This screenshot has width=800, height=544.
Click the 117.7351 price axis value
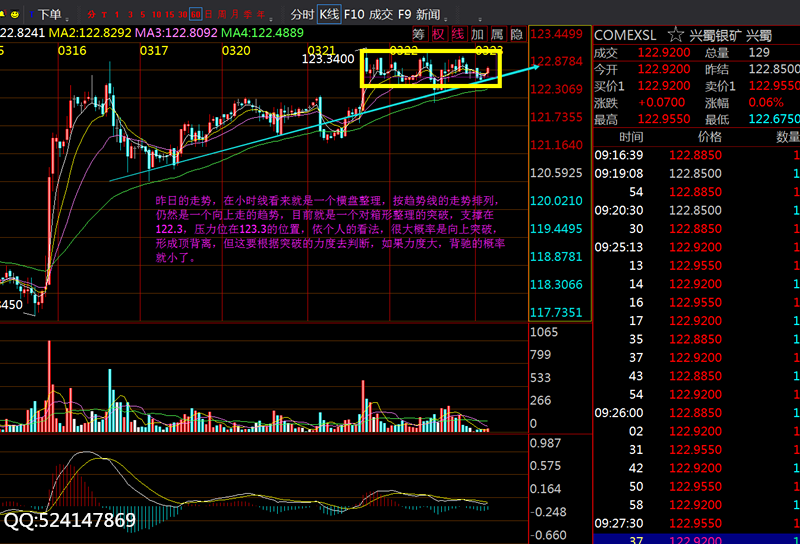556,312
